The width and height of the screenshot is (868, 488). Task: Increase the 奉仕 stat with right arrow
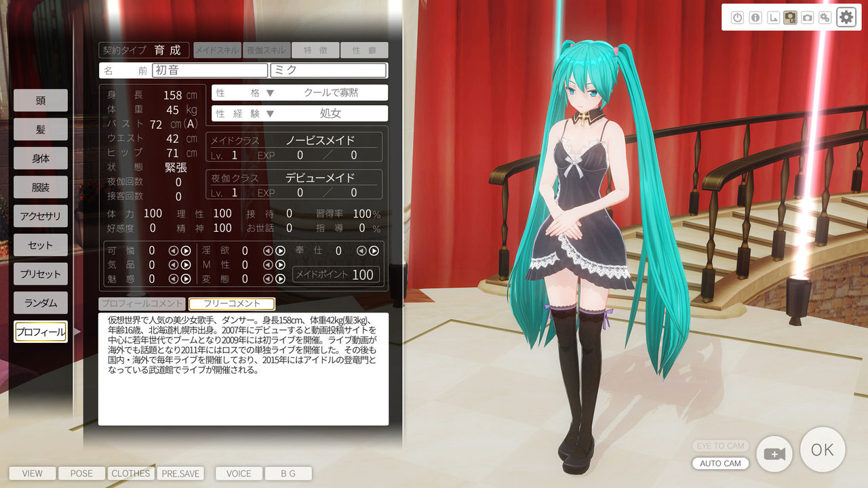click(374, 250)
